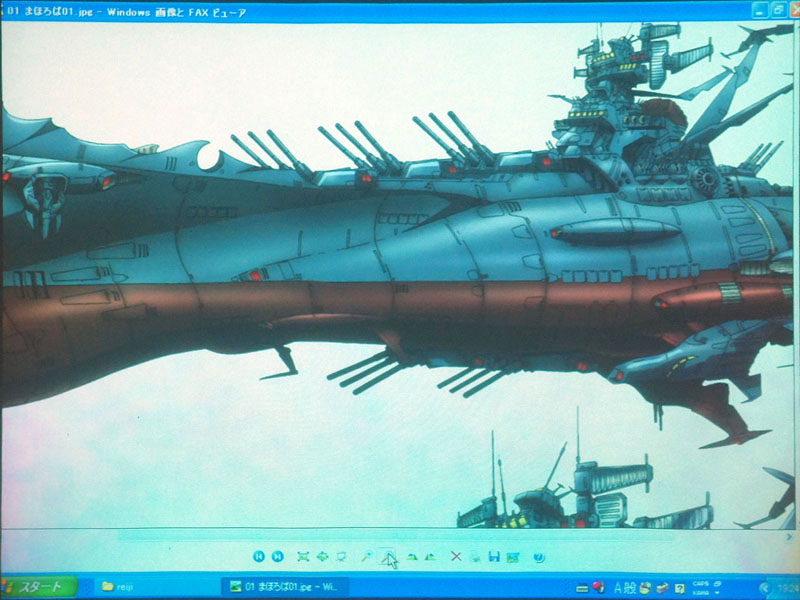Image resolution: width=800 pixels, height=600 pixels.
Task: Click the Best Fit icon
Action: pyautogui.click(x=303, y=556)
